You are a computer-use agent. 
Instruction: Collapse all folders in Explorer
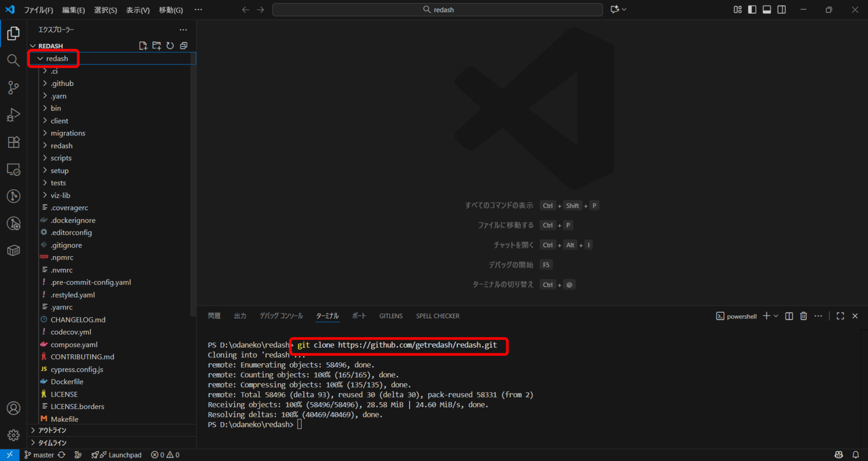coord(184,46)
